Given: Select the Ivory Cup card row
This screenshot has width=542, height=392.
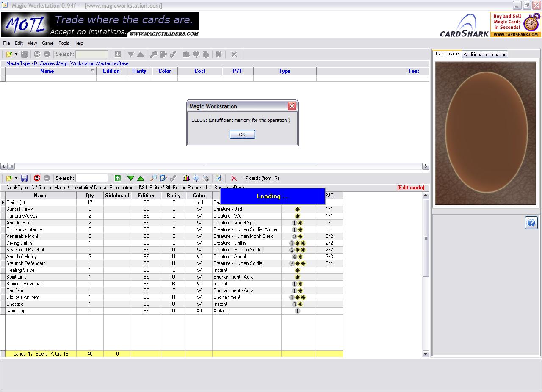Looking at the screenshot, I should point(174,311).
